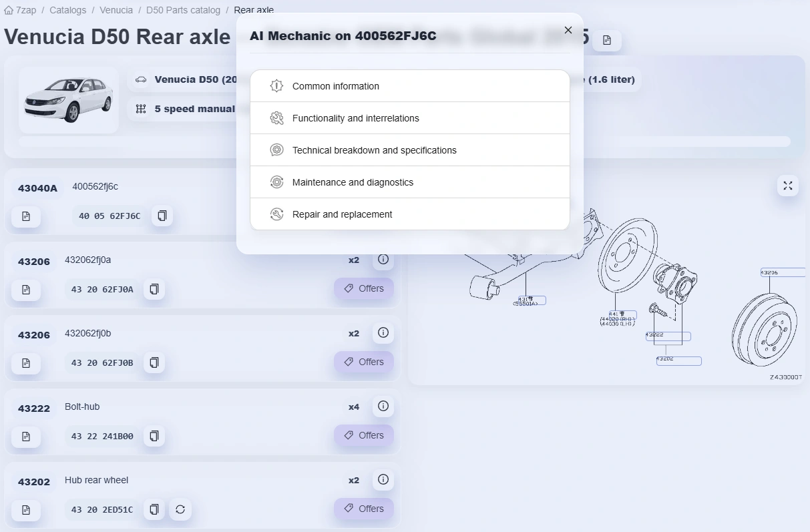This screenshot has height=532, width=810.
Task: Select part number 40 05 62FJ6C
Action: tap(110, 216)
